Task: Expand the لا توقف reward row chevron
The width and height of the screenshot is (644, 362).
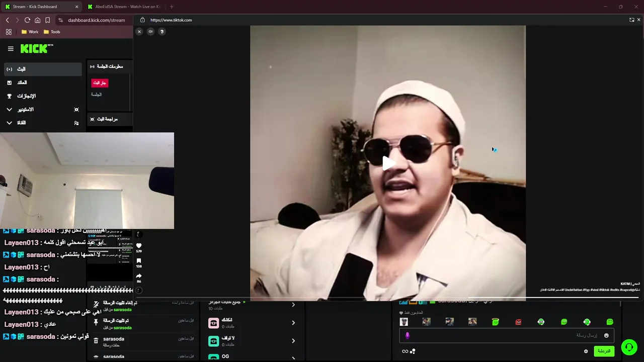Action: tap(293, 341)
